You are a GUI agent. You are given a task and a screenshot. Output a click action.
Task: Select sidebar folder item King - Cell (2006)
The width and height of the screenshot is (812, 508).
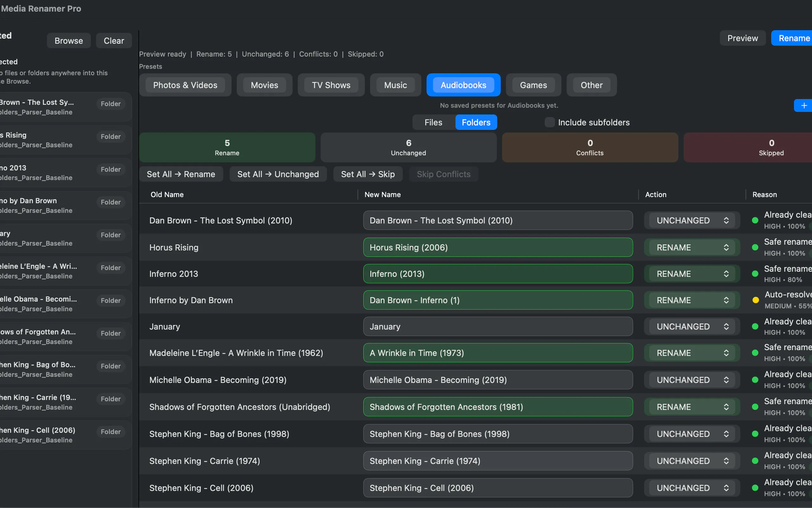point(65,435)
